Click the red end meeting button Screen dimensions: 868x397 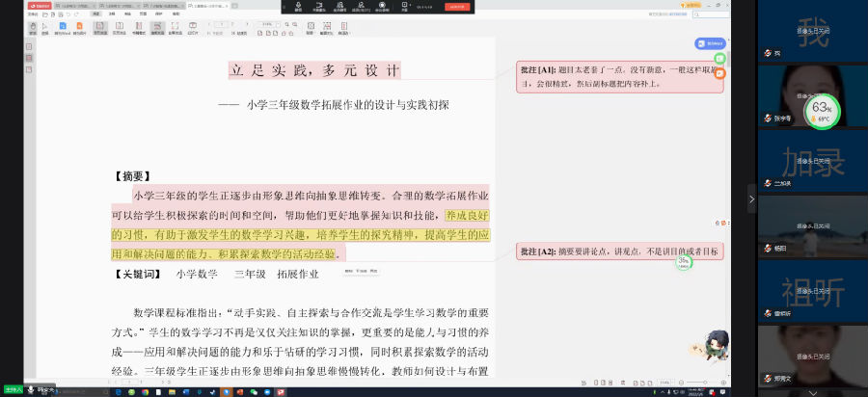point(457,6)
